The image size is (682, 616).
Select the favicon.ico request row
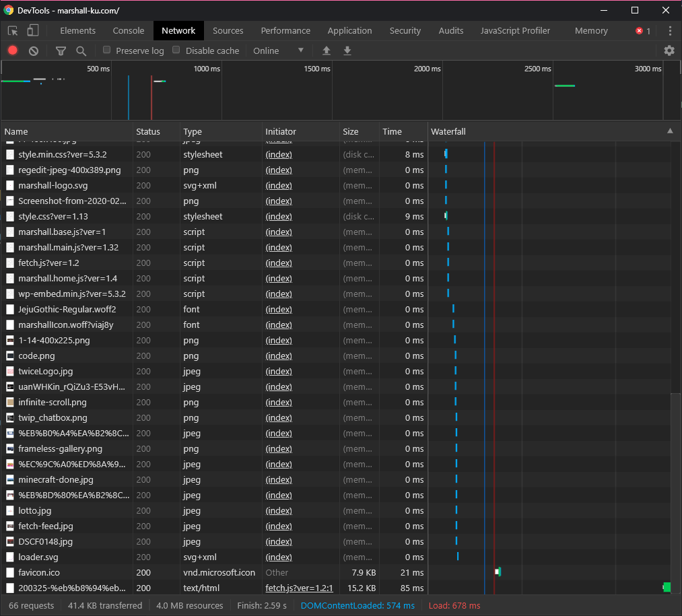(39, 572)
